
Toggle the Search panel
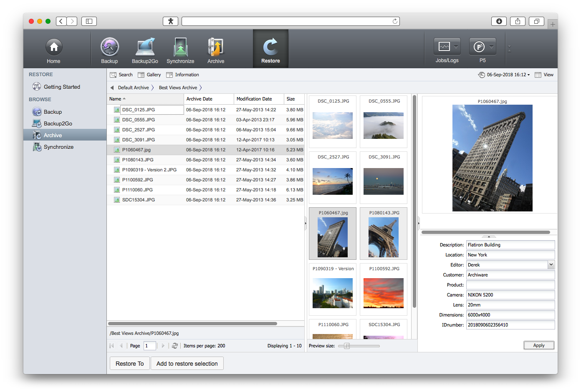[x=121, y=75]
